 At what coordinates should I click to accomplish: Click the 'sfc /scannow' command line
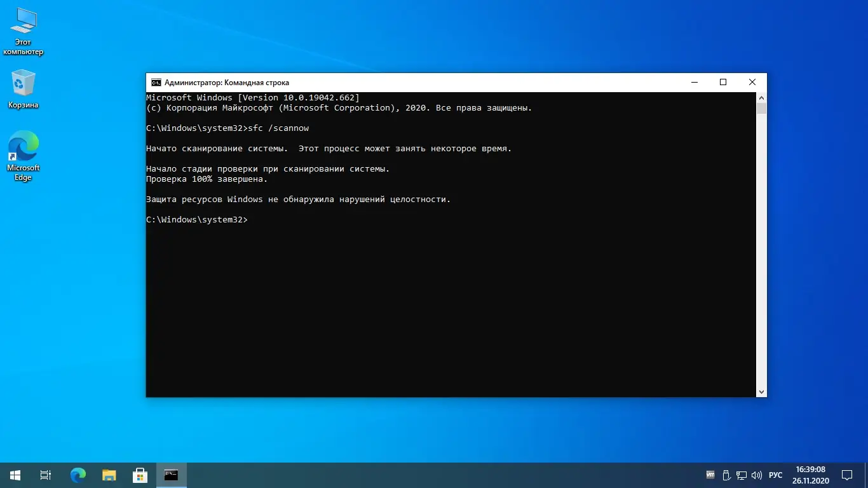coord(227,128)
